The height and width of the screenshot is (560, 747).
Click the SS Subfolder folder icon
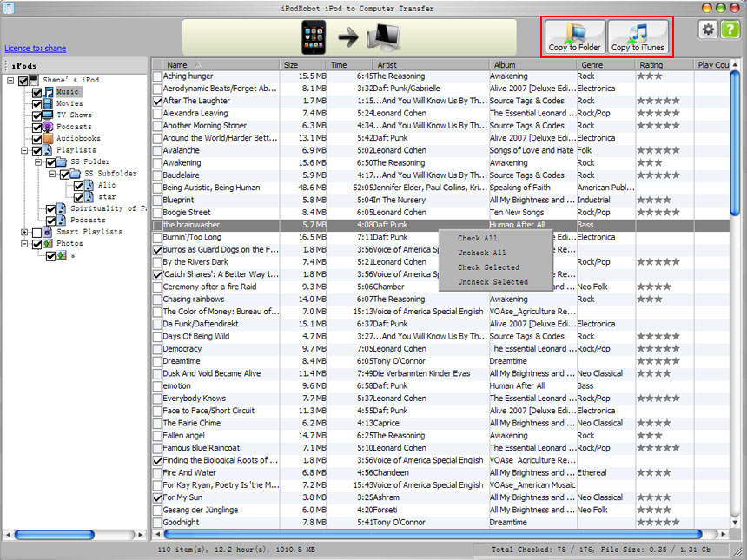tap(76, 174)
